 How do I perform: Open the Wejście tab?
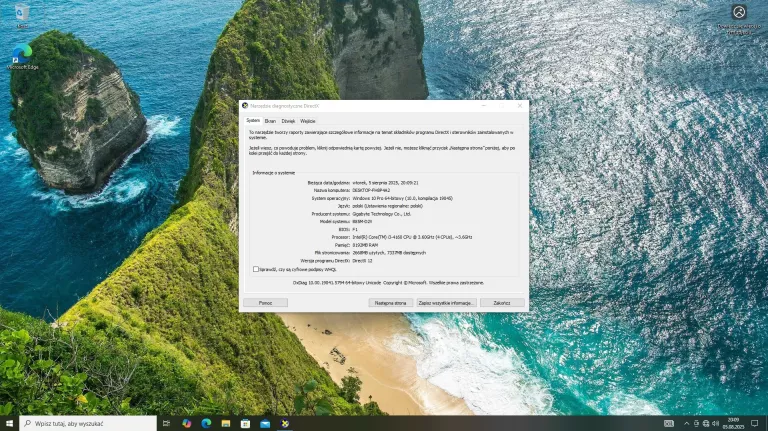[x=308, y=120]
